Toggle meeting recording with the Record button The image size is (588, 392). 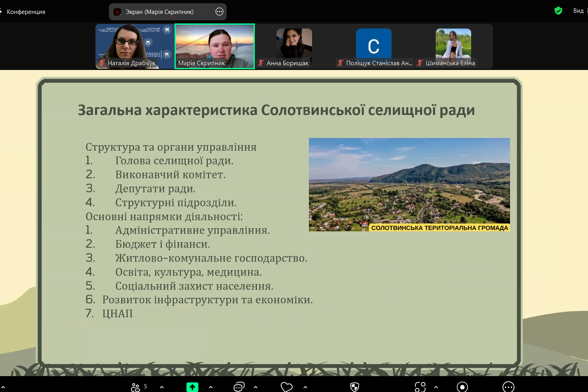point(462,387)
